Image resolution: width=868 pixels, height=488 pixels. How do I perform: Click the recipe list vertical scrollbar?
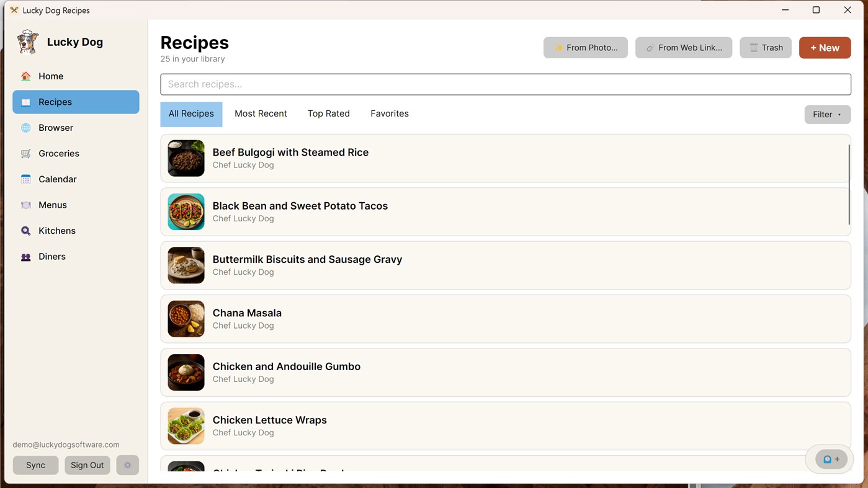click(x=849, y=185)
